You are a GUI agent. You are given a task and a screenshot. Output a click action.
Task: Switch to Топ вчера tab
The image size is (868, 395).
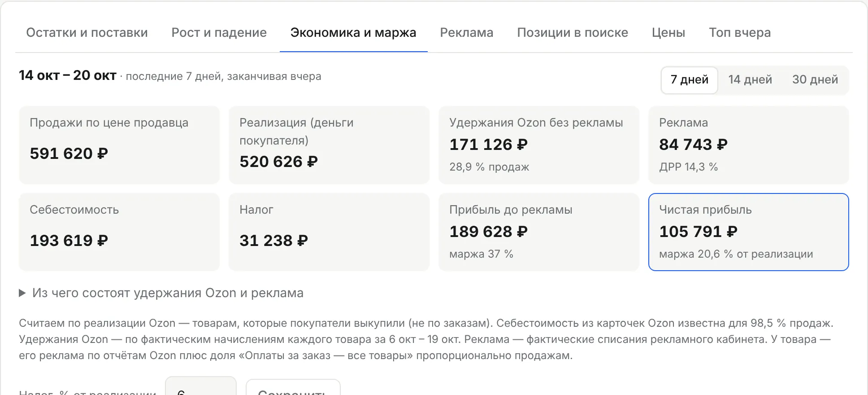pos(740,33)
